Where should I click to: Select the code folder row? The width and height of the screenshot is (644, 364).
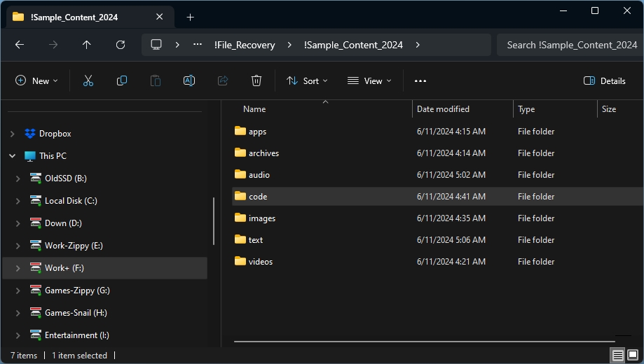(x=438, y=196)
